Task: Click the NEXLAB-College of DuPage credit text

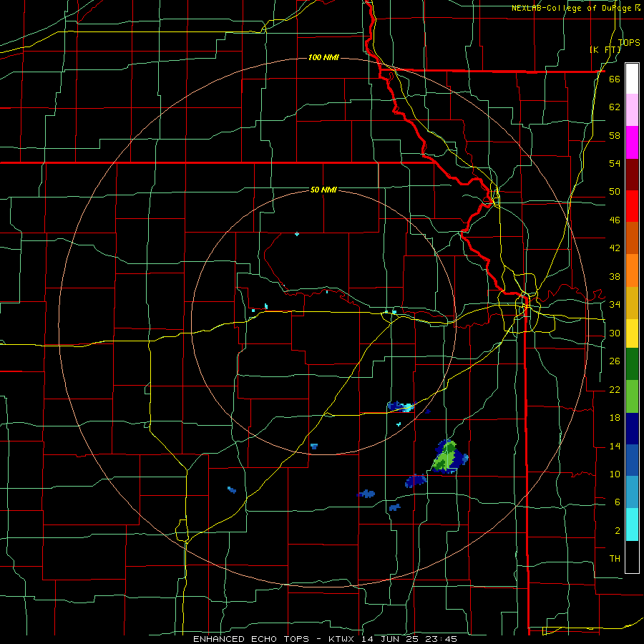Action: tap(576, 8)
